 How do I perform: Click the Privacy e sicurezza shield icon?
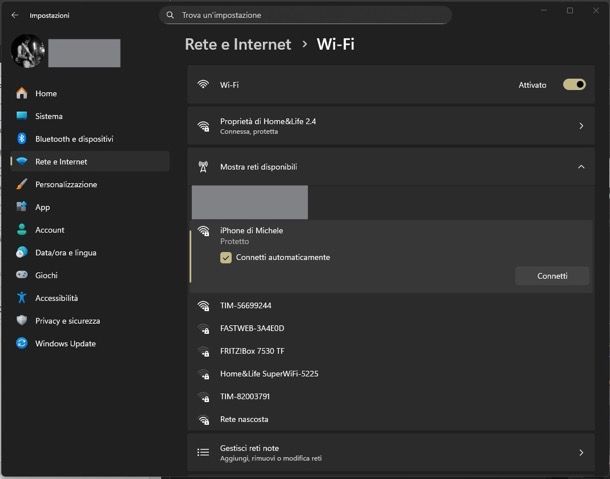[21, 321]
